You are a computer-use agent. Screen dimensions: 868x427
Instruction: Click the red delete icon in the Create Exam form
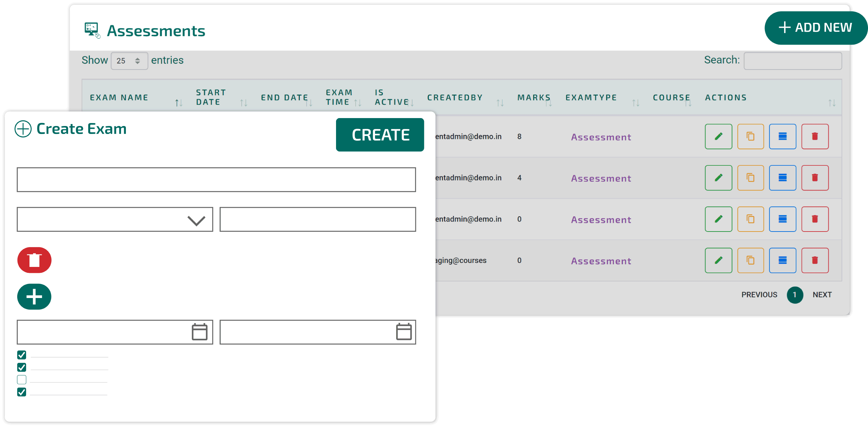(x=34, y=260)
